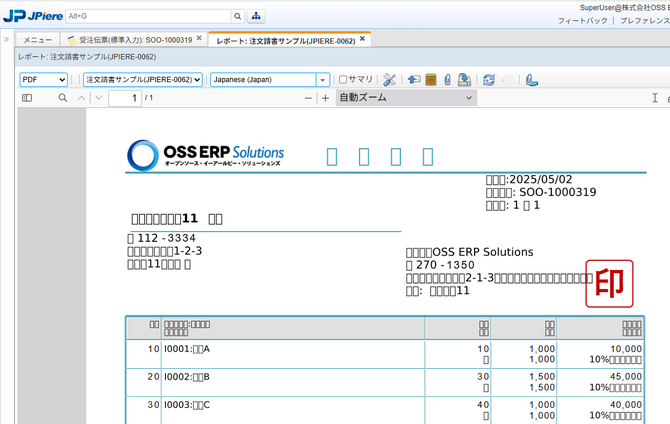Select the text cursor tool
The width and height of the screenshot is (670, 424).
(x=655, y=98)
